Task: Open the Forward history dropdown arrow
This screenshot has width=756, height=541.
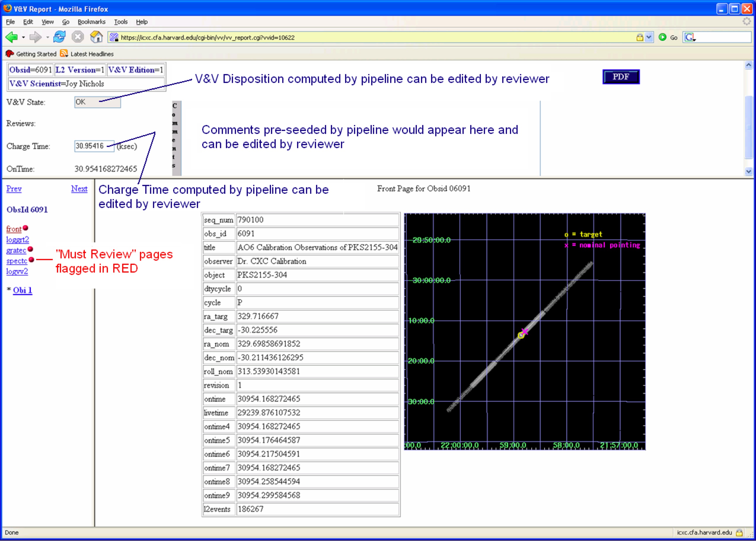Action: coord(47,37)
